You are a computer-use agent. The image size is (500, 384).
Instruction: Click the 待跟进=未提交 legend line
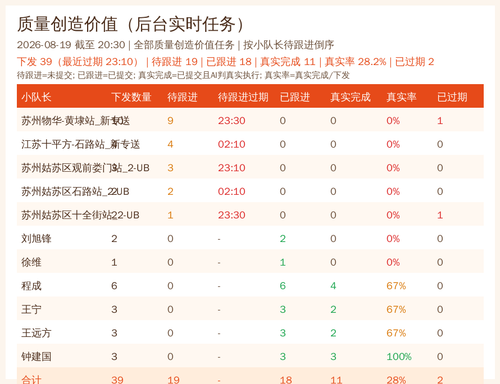[x=183, y=75]
